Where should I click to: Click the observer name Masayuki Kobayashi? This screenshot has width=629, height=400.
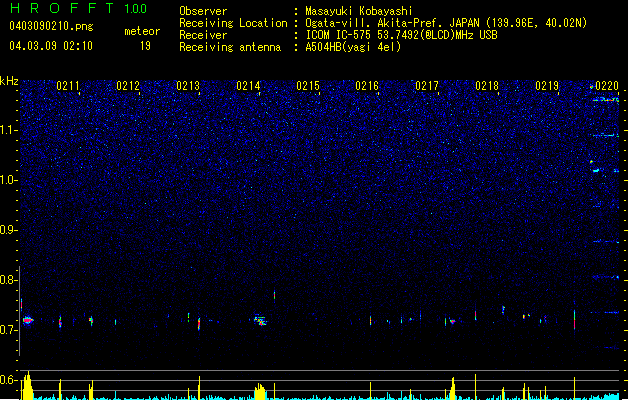pyautogui.click(x=359, y=11)
